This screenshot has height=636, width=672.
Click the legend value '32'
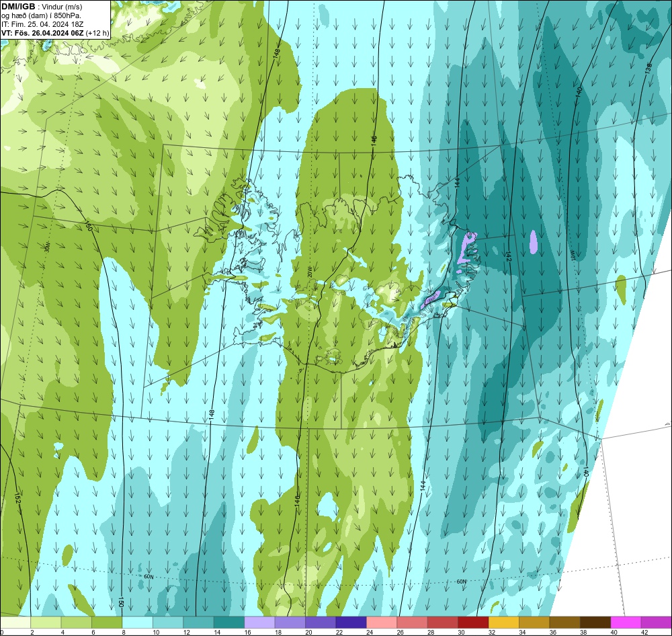pos(492,632)
